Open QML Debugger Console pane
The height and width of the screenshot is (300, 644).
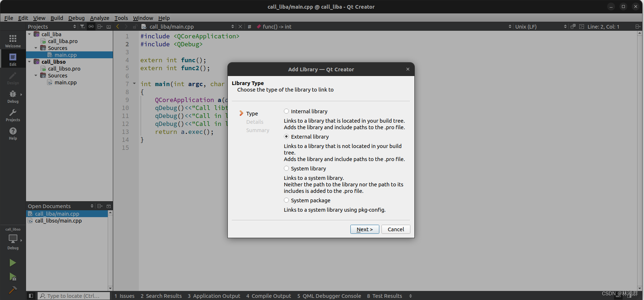329,296
